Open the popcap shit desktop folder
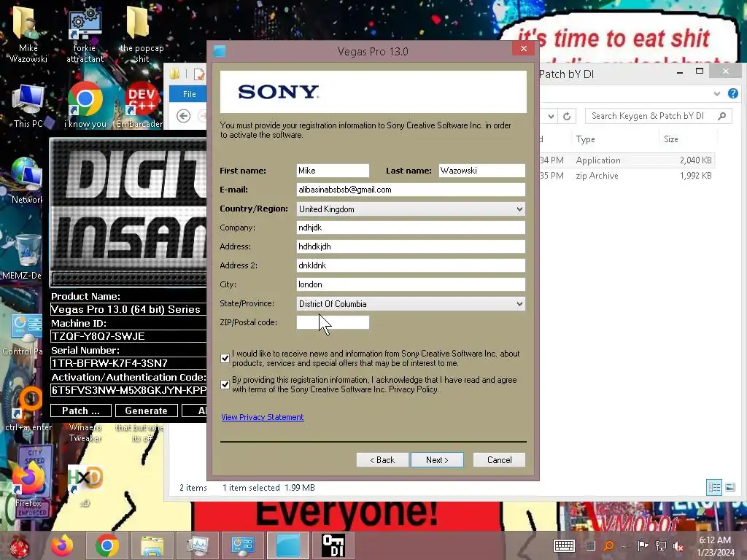Viewport: 747px width, 560px height. 141,34
